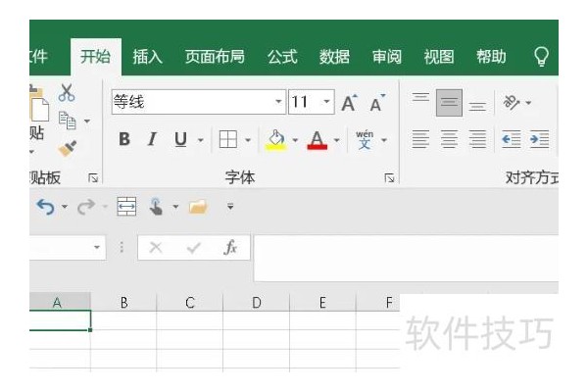Image resolution: width=588 pixels, height=392 pixels.
Task: Open the 数据 tab
Action: click(334, 57)
